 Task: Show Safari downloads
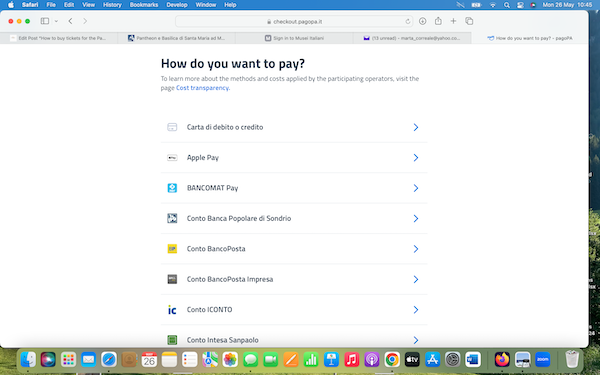pyautogui.click(x=422, y=21)
